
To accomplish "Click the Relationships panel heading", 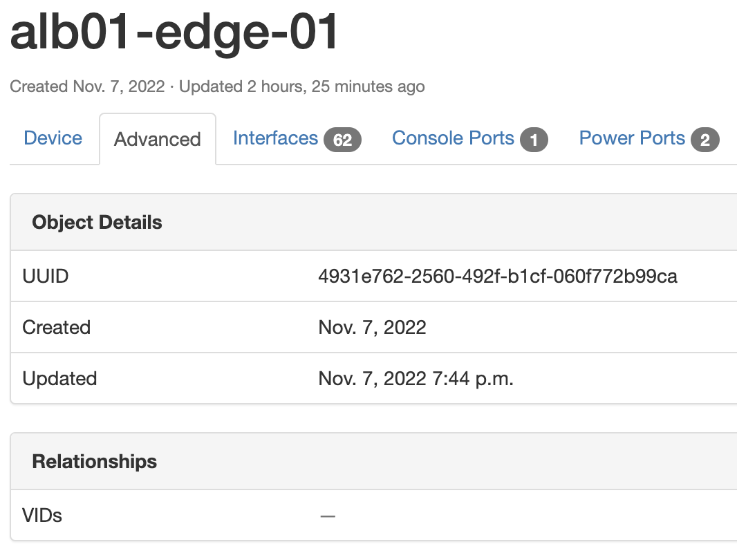I will click(x=94, y=462).
